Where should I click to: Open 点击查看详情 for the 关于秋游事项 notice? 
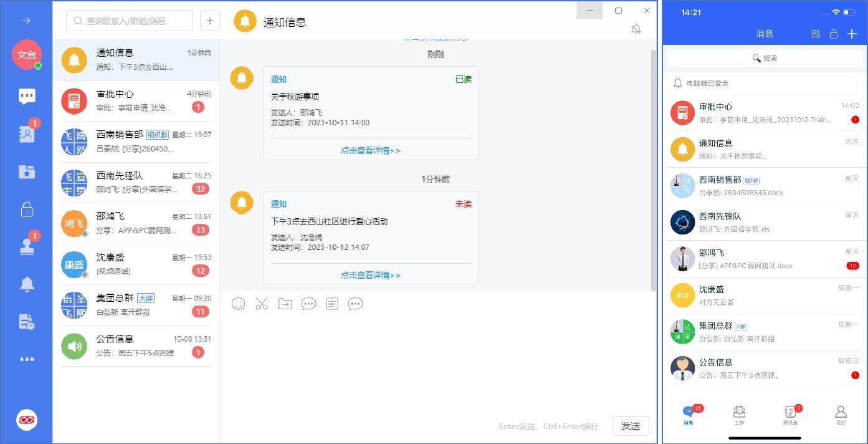point(371,150)
